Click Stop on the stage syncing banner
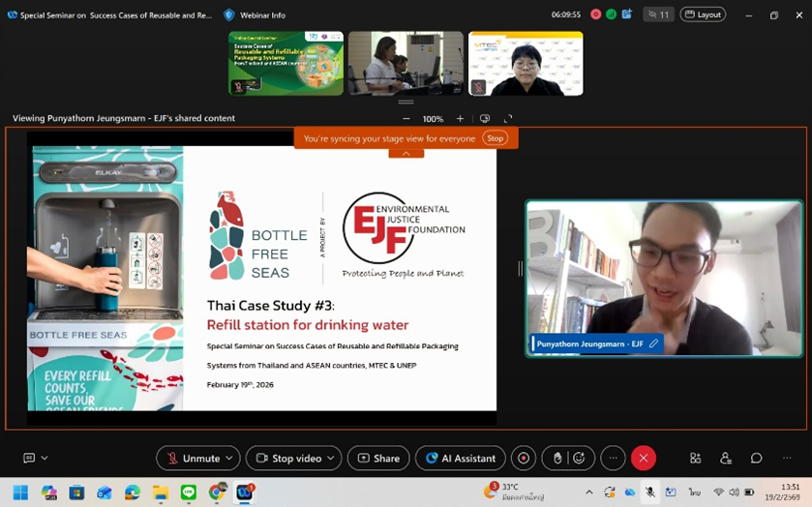This screenshot has width=812, height=507. tap(496, 138)
